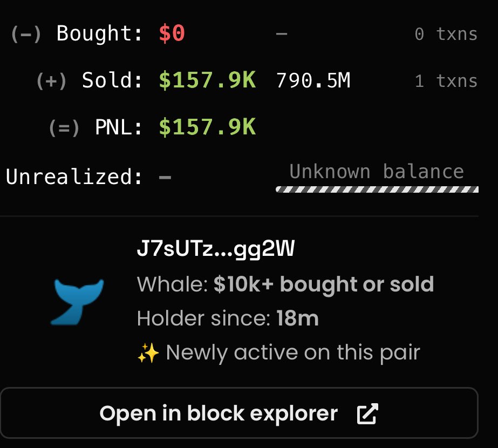Click the equals symbol beside PNL
498x448 pixels.
[x=64, y=128]
